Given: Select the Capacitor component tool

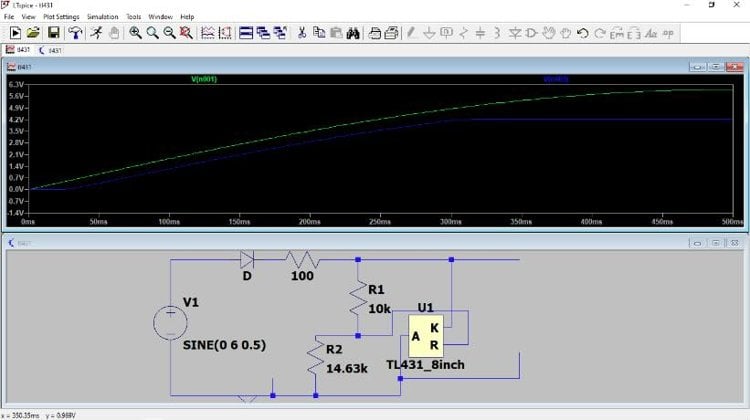Looking at the screenshot, I should [x=480, y=33].
